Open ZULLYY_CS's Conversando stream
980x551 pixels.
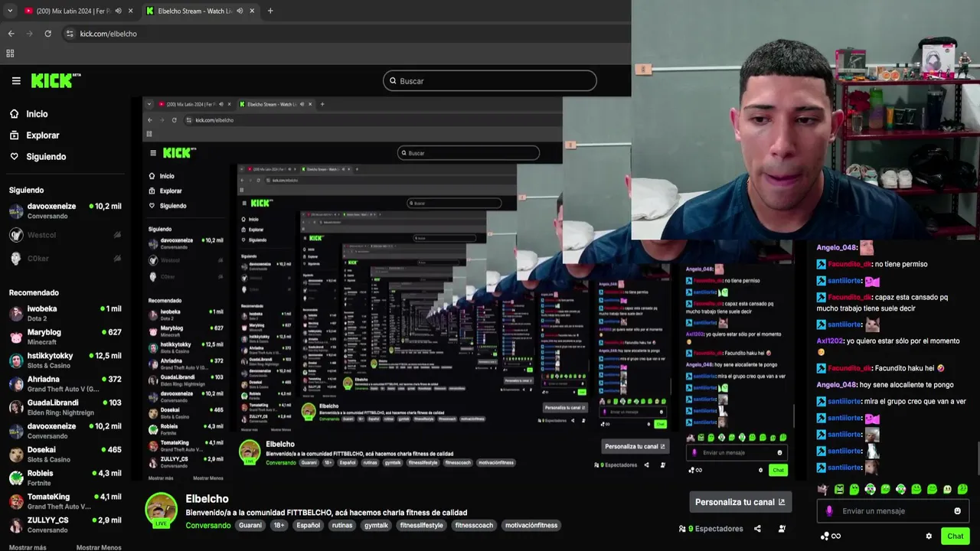click(x=65, y=525)
